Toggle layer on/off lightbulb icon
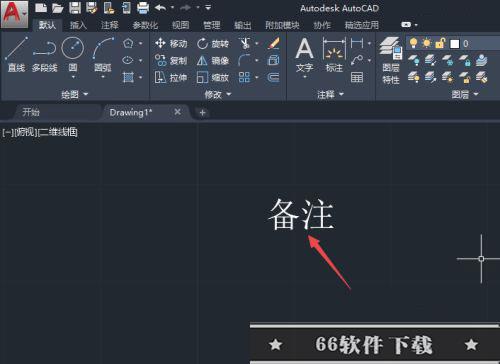 413,43
